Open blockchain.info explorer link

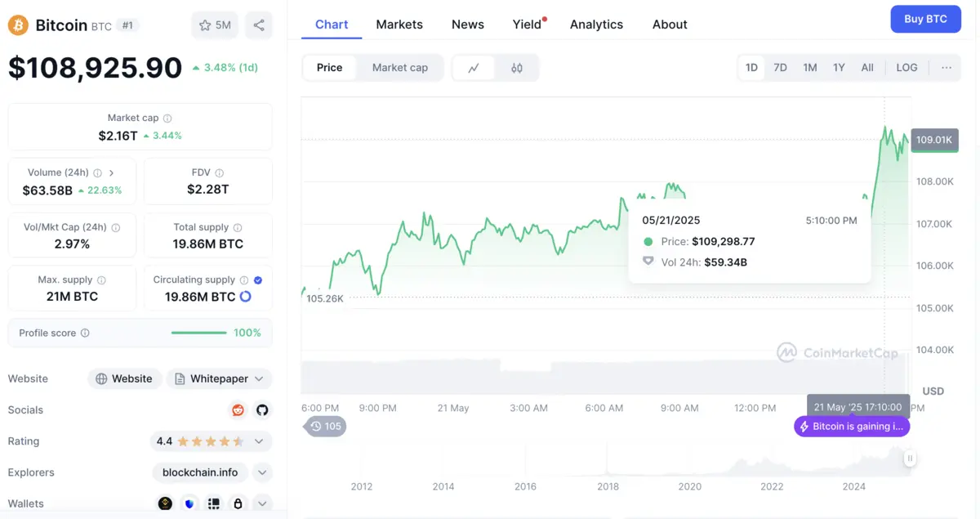200,472
